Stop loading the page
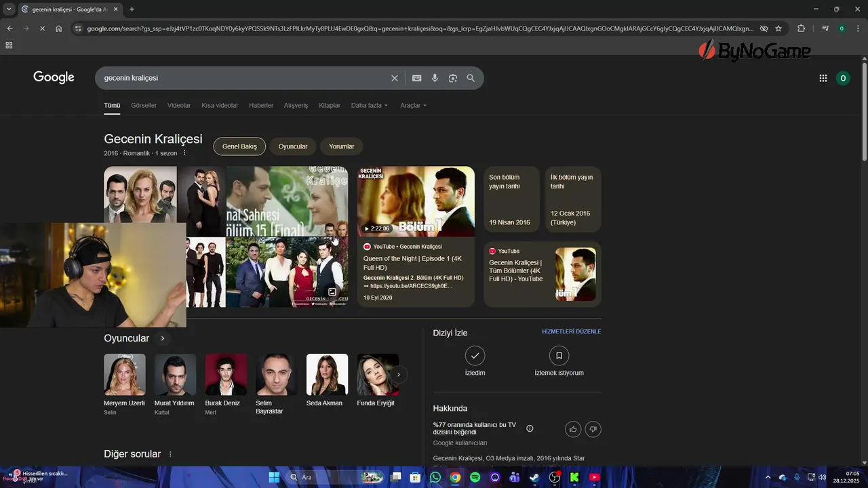Viewport: 868px width, 488px height. point(42,28)
